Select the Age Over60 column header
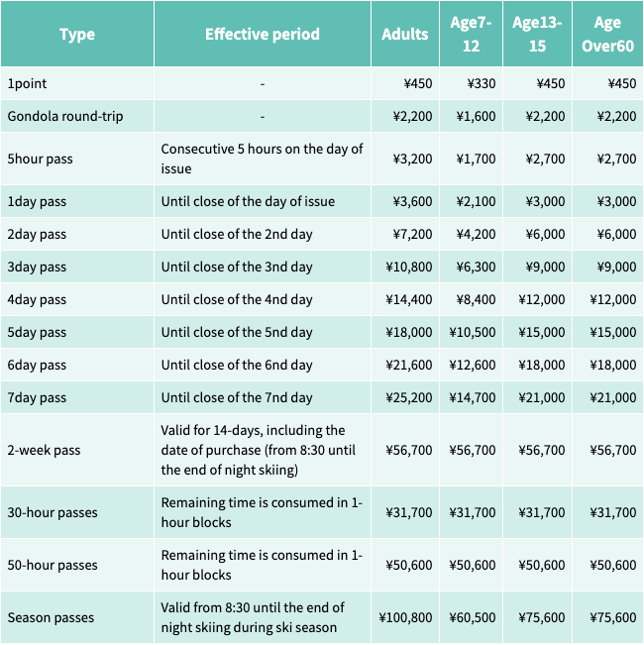Image resolution: width=644 pixels, height=645 pixels. click(x=607, y=34)
